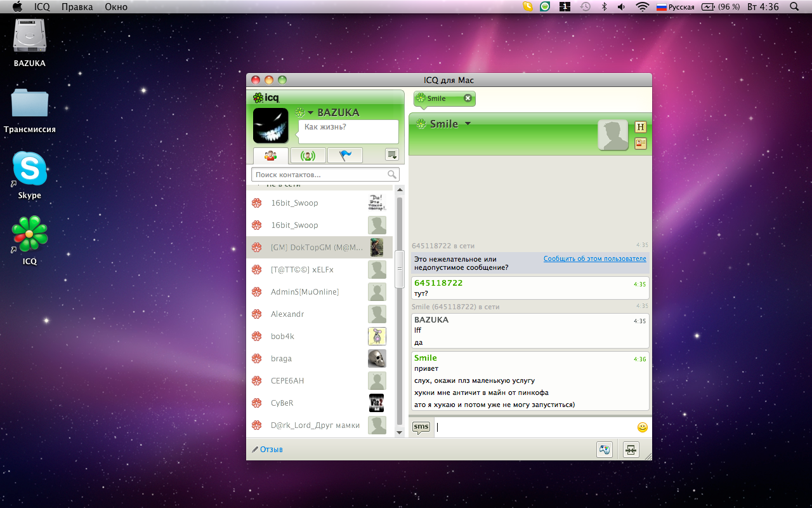
Task: Click sender name 645118722 in chat
Action: click(438, 283)
